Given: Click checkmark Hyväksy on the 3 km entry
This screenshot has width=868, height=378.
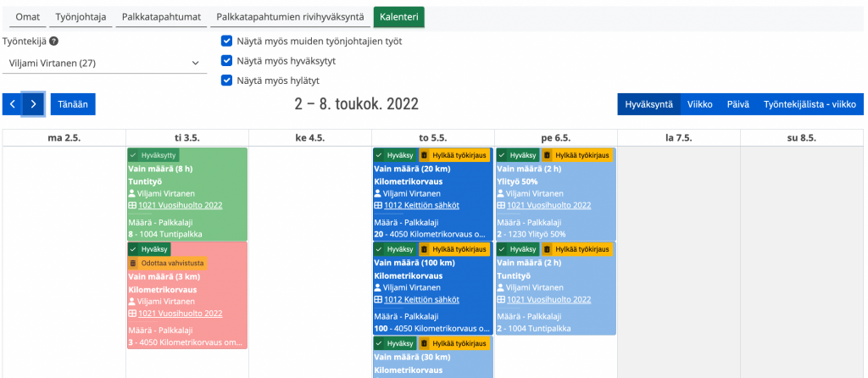Looking at the screenshot, I should tap(133, 249).
